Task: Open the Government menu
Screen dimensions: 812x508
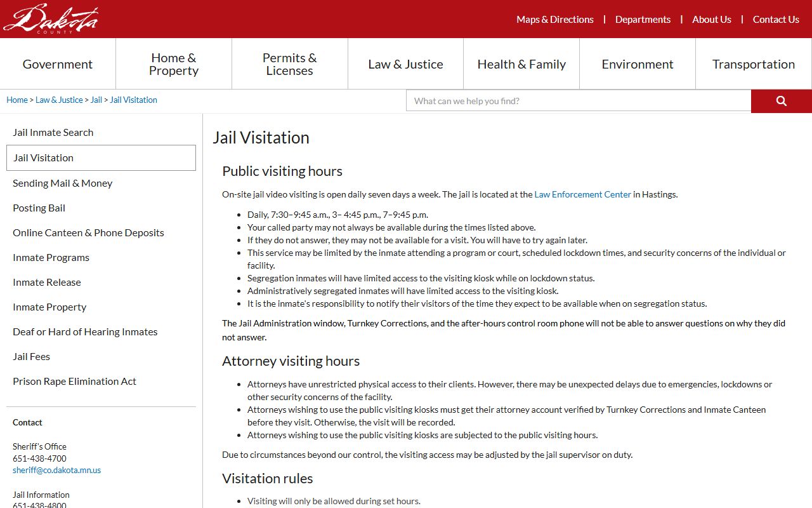Action: tap(58, 64)
